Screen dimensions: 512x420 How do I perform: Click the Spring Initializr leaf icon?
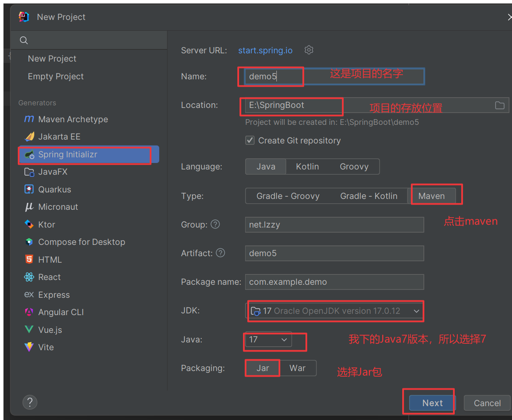(x=30, y=155)
